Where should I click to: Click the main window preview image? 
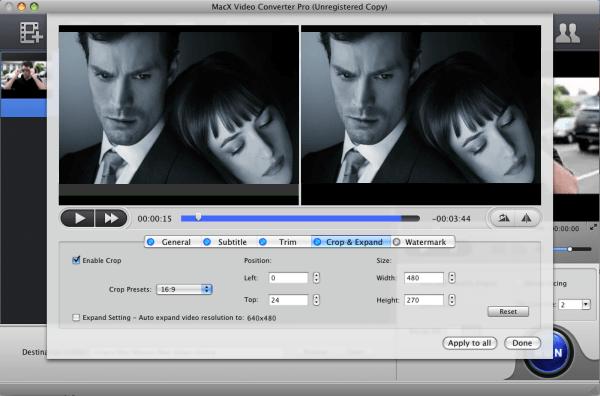click(x=576, y=136)
